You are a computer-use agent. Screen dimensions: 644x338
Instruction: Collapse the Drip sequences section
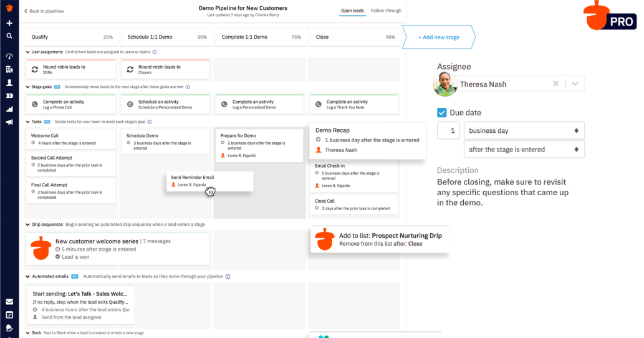click(28, 224)
